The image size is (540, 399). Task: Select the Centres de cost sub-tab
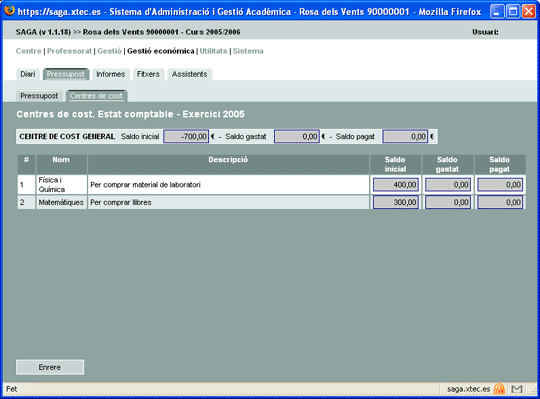click(x=96, y=96)
